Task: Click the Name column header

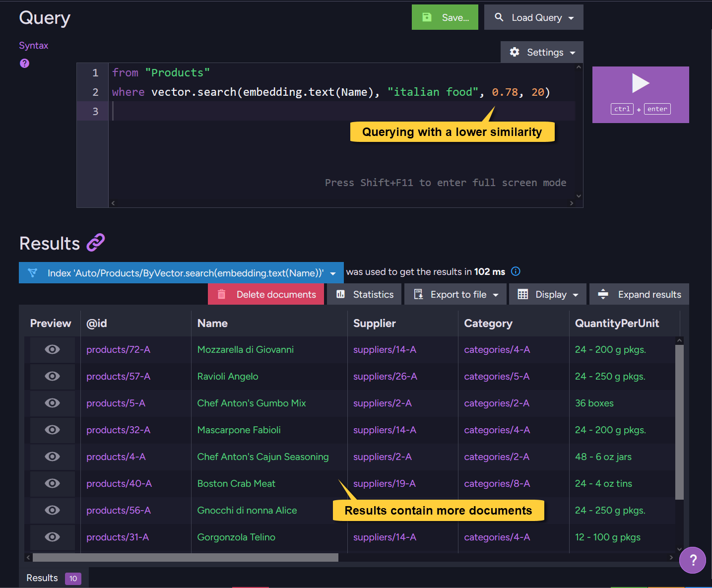Action: (212, 323)
